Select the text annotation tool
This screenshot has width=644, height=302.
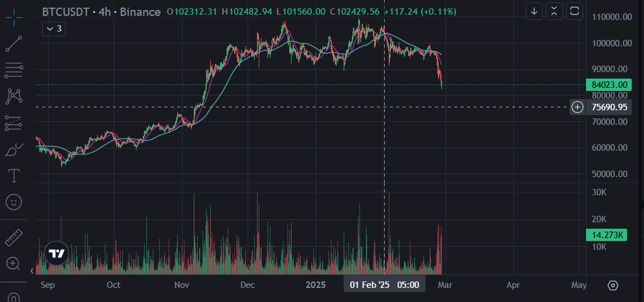coord(13,176)
